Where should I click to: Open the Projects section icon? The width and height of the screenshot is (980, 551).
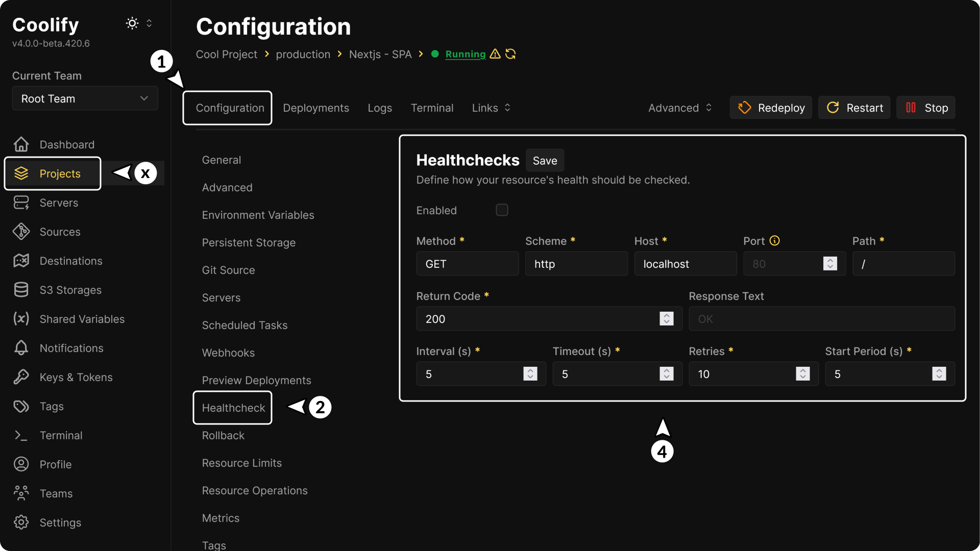[21, 173]
